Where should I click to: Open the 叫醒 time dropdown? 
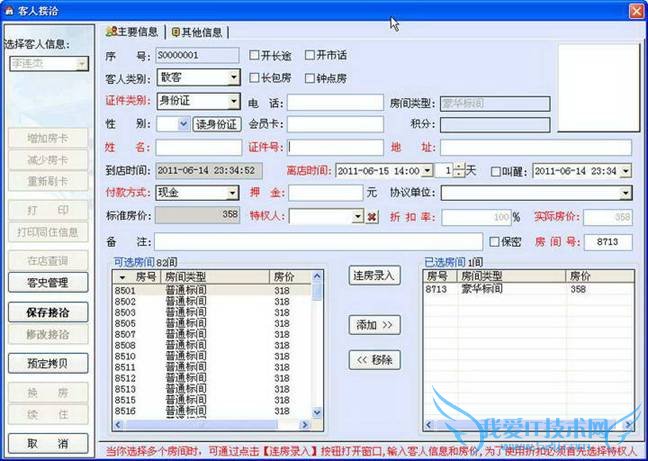[x=626, y=171]
